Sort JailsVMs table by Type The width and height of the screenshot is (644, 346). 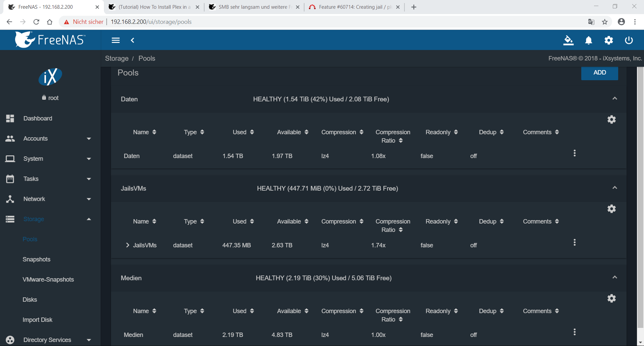[x=194, y=221]
